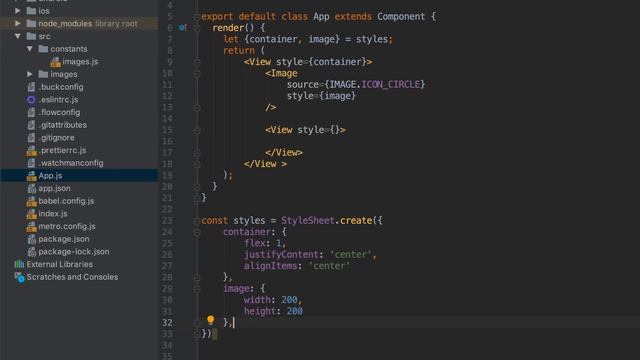Image resolution: width=640 pixels, height=360 pixels.
Task: Fold the Image tag at line 10
Action: [197, 73]
